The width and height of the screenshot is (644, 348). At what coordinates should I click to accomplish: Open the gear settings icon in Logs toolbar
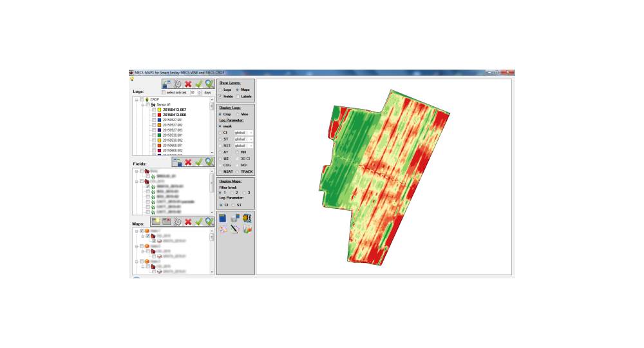tap(178, 84)
